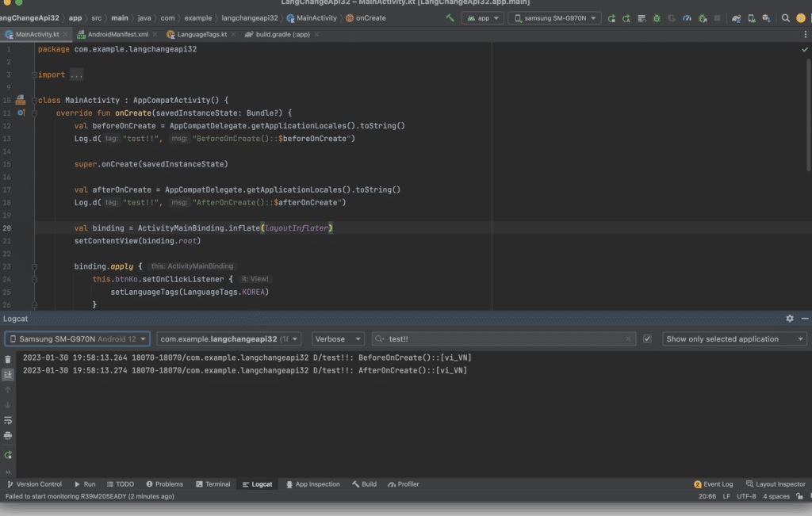Click the green inspection checkmark in editor
This screenshot has width=812, height=516.
[805, 50]
